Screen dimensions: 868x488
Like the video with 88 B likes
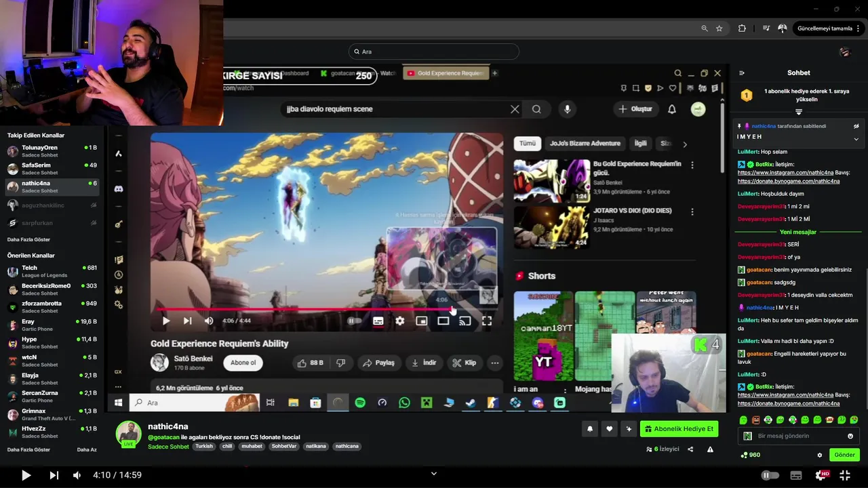tap(311, 363)
